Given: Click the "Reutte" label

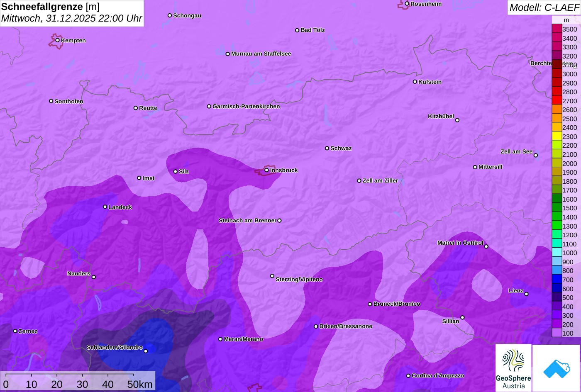Looking at the screenshot, I should click(x=148, y=108).
